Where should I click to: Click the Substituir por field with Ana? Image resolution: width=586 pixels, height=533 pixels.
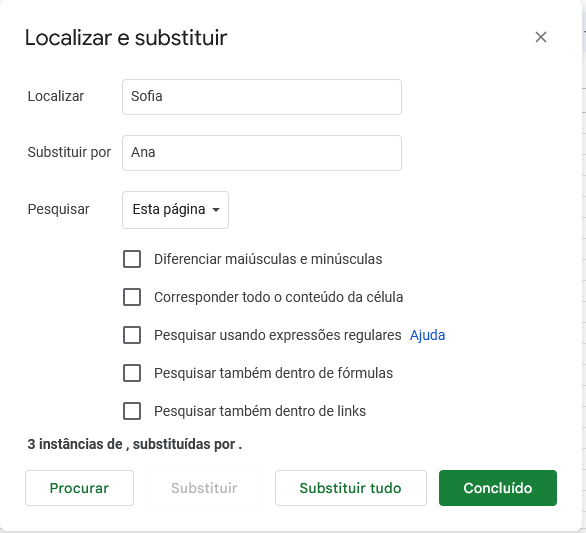coord(262,153)
